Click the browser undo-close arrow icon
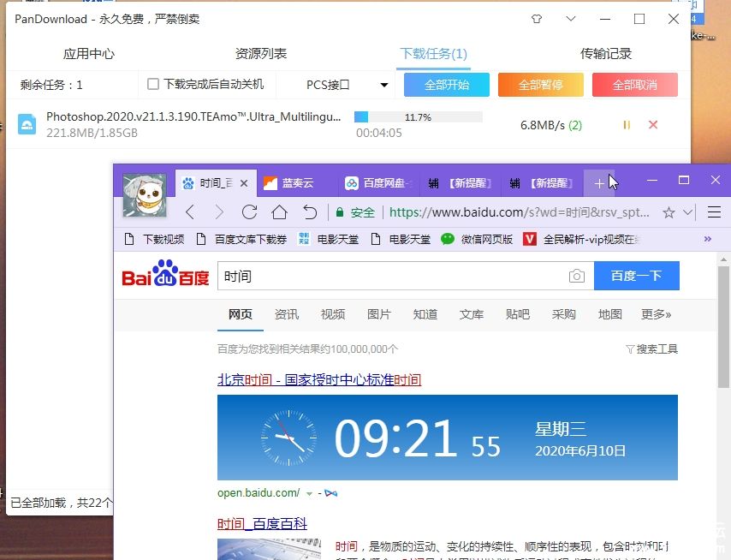The height and width of the screenshot is (560, 731). tap(310, 212)
